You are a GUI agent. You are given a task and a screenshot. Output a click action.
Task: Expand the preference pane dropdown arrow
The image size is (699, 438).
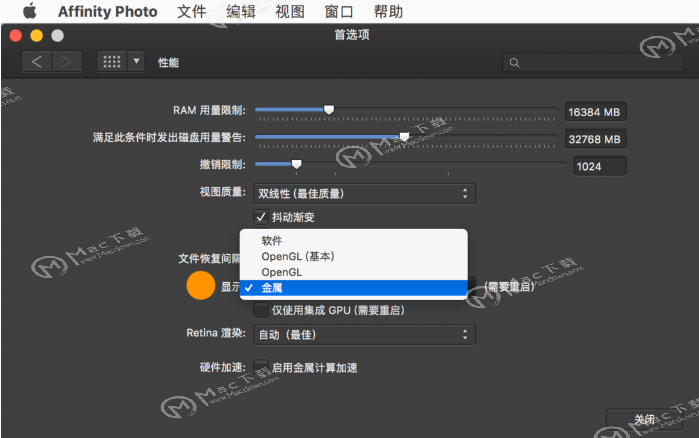click(x=136, y=61)
